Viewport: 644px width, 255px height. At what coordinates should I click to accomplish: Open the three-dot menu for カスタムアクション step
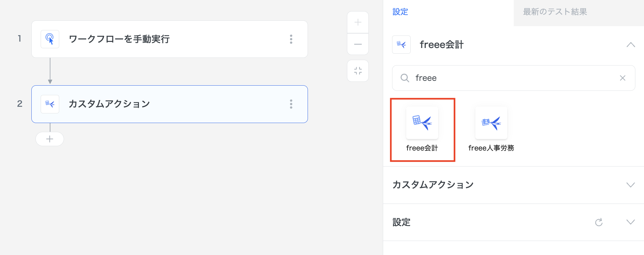(x=291, y=104)
